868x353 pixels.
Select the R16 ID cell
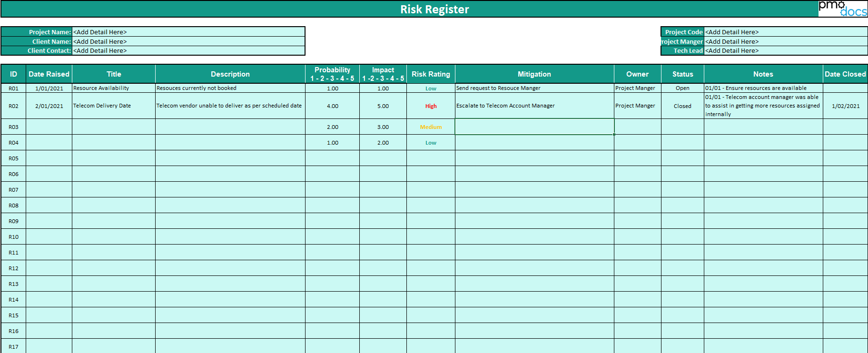tap(13, 331)
